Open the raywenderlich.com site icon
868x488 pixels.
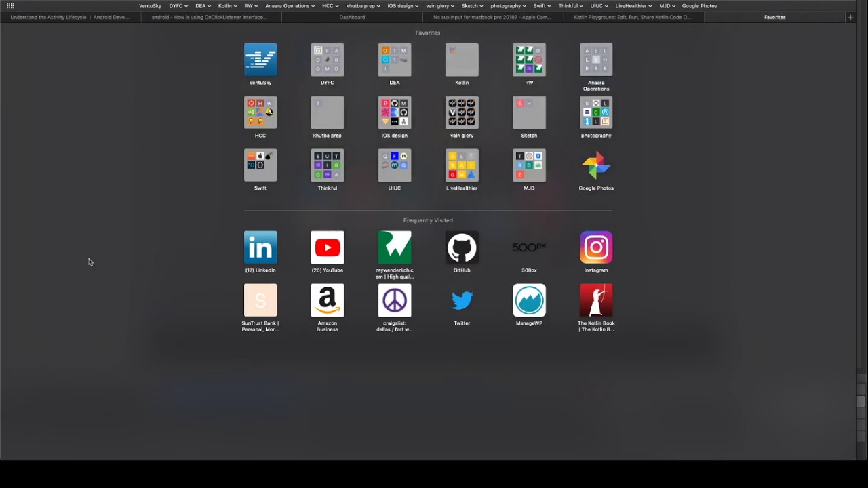[x=395, y=247]
